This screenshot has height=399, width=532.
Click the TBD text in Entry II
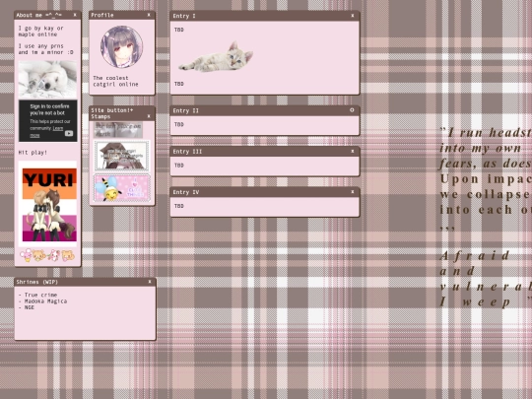coord(178,124)
